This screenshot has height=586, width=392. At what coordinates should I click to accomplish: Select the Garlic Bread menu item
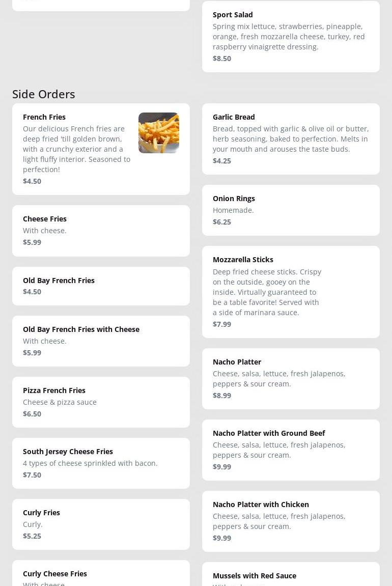[x=290, y=138]
